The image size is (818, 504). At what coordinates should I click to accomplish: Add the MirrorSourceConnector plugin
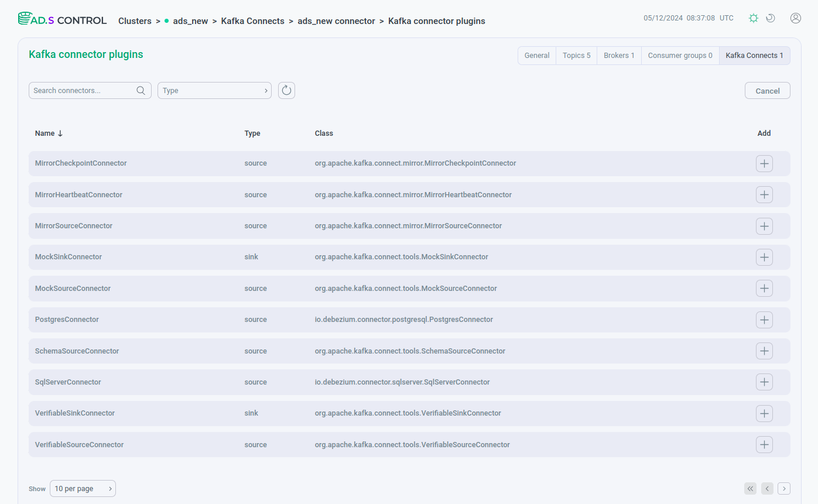point(764,226)
